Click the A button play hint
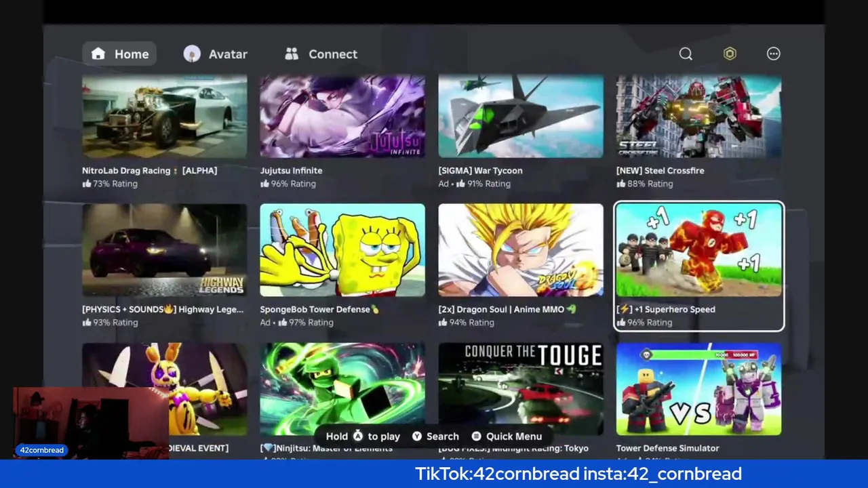Image resolution: width=868 pixels, height=488 pixels. 363,436
